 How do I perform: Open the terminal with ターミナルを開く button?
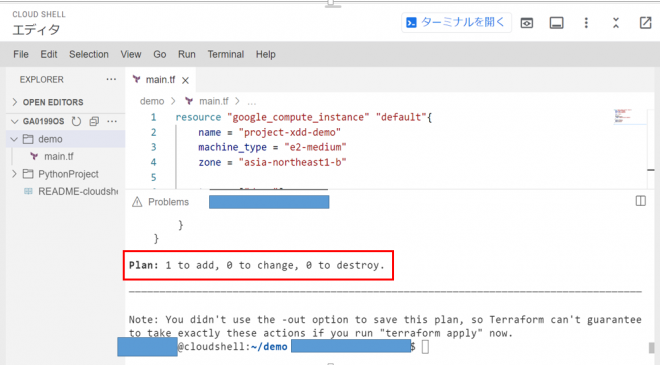456,23
